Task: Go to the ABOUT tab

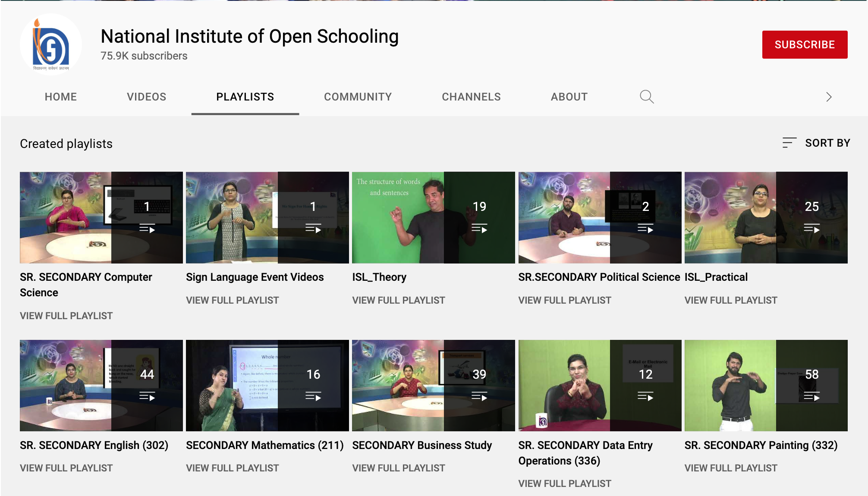Action: (569, 97)
